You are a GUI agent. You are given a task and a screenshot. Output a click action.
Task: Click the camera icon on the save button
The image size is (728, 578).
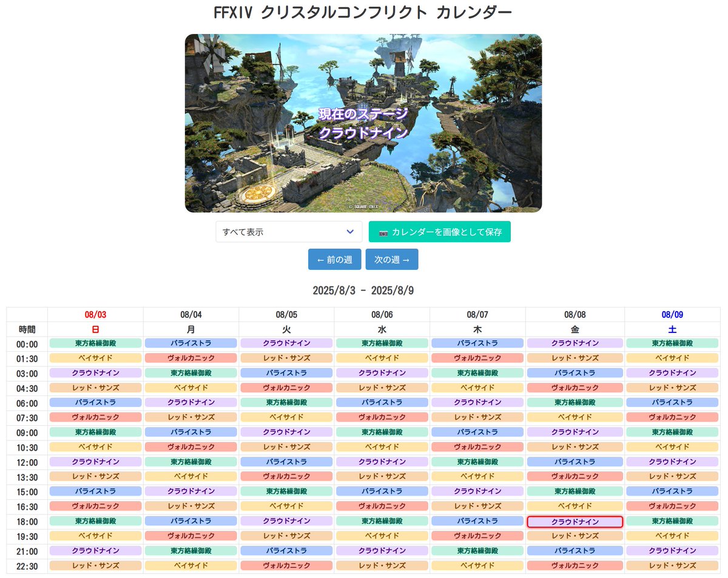(x=383, y=232)
